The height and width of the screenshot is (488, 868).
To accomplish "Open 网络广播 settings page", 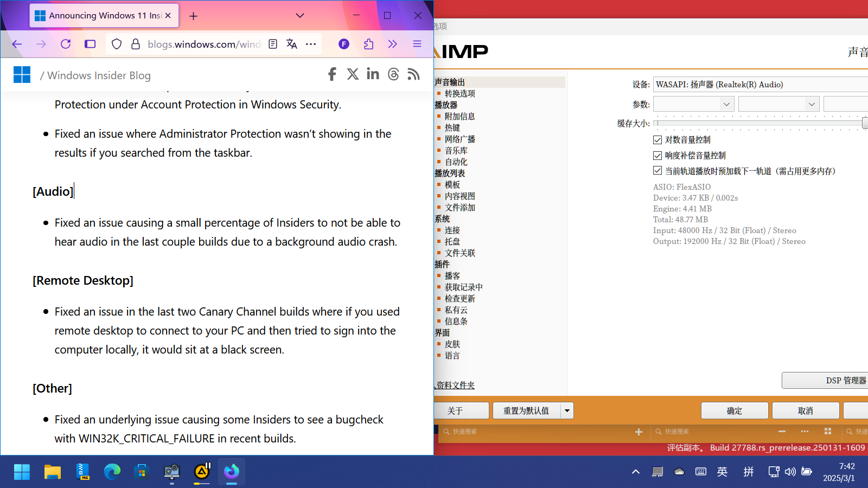I will pos(460,139).
